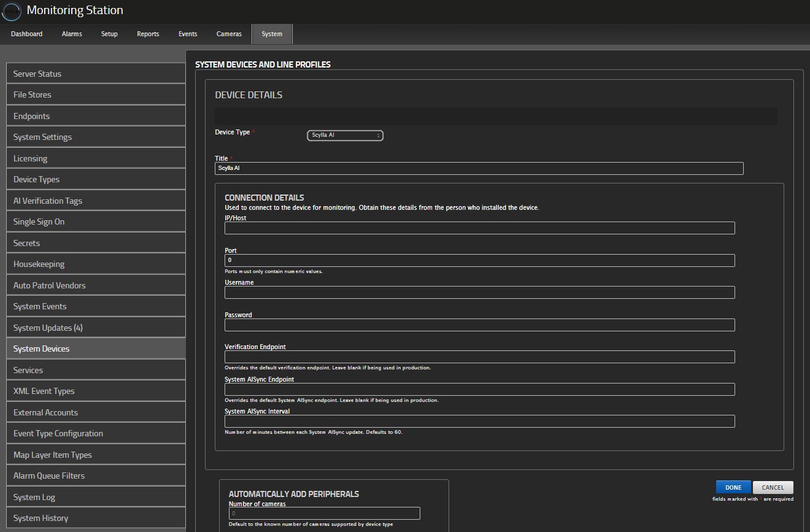Open the Device Type dropdown
This screenshot has width=810, height=532.
(345, 136)
